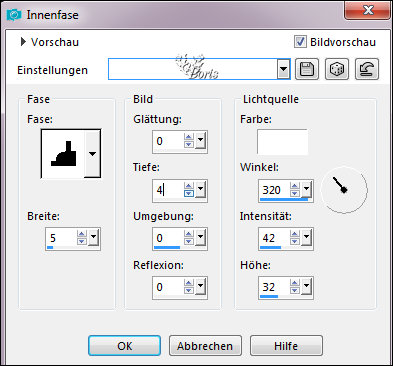The height and width of the screenshot is (366, 393).
Task: Decrease the Breite value with the down arrow
Action: click(x=82, y=242)
